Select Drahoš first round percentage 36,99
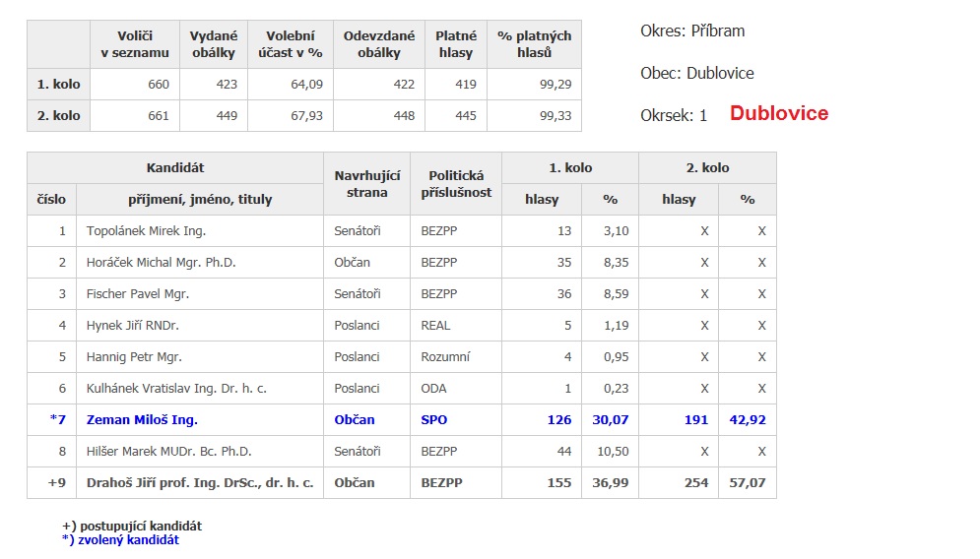Image resolution: width=980 pixels, height=559 pixels. [x=610, y=483]
